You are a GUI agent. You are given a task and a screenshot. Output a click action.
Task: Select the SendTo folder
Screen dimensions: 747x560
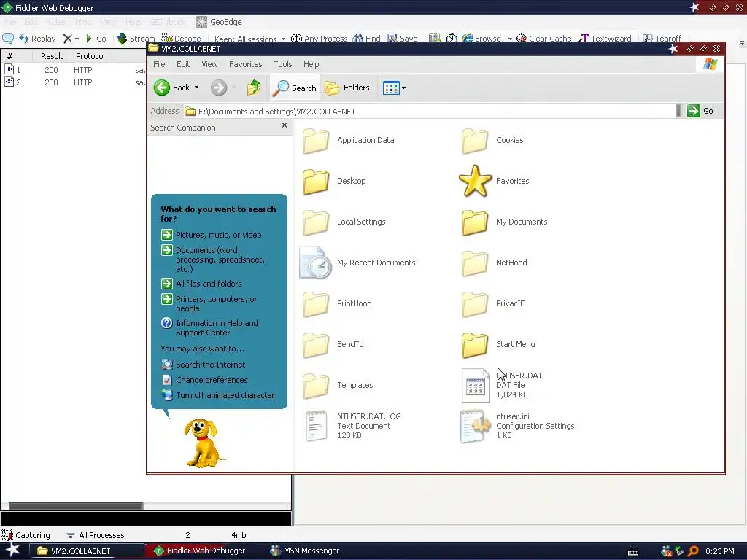click(333, 345)
